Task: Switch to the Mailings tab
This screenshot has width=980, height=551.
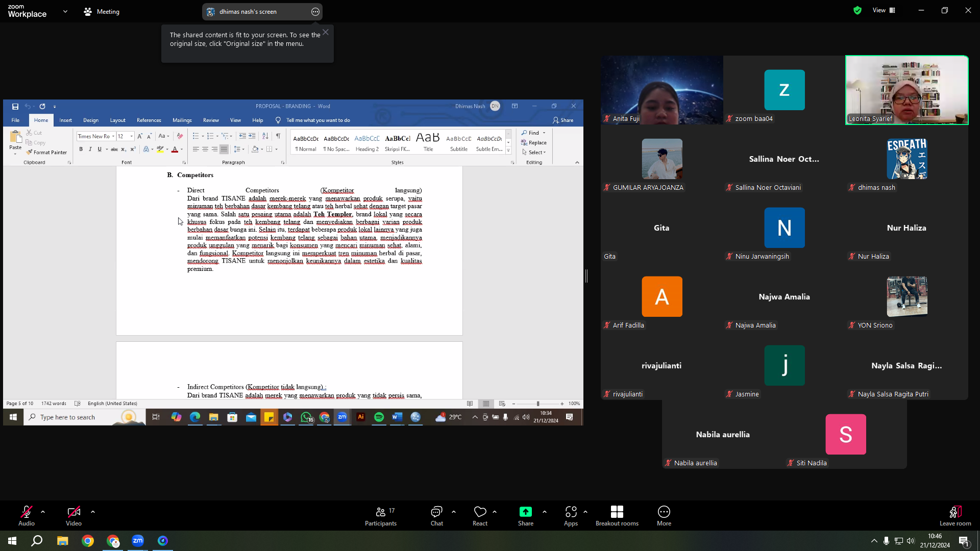Action: tap(182, 120)
